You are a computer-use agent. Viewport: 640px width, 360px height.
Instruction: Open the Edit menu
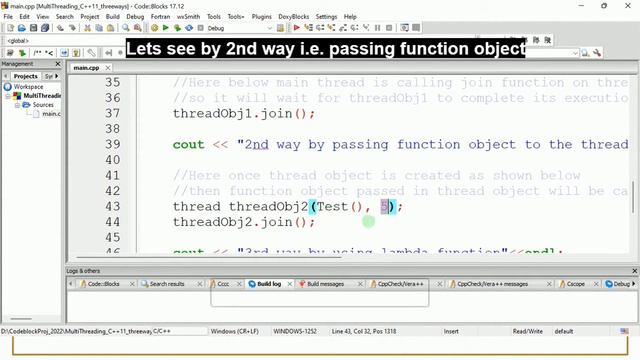point(24,16)
